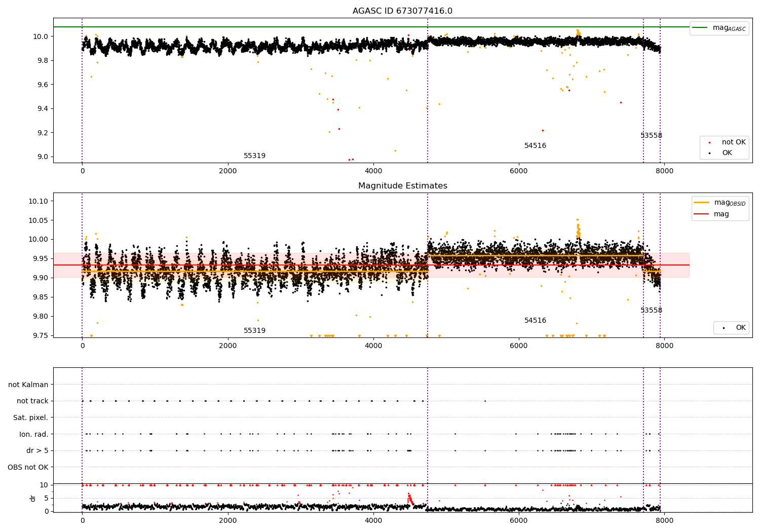Click the 8000 x-tick under the top plot

(x=665, y=171)
